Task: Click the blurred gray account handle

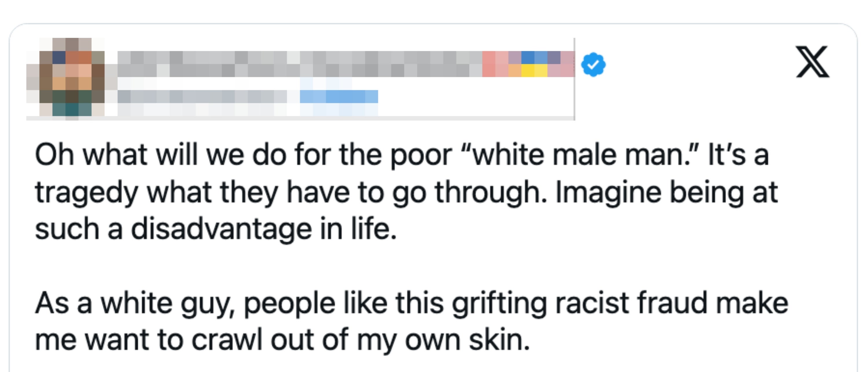Action: (202, 97)
